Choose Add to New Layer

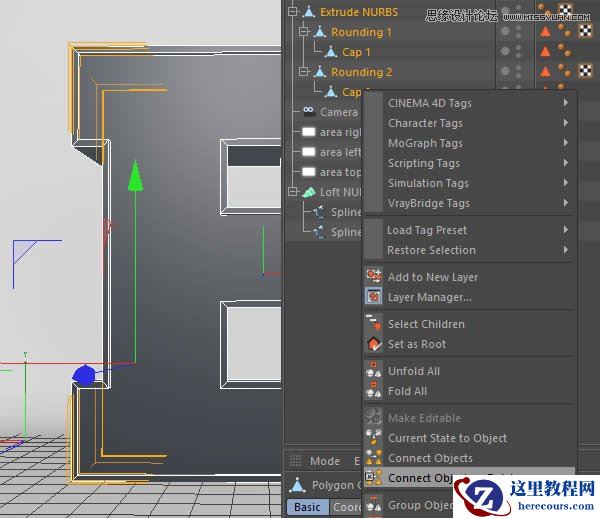click(x=469, y=277)
